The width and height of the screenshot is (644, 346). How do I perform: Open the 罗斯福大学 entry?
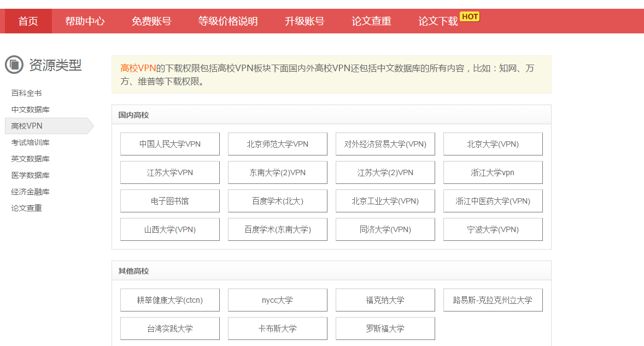385,328
